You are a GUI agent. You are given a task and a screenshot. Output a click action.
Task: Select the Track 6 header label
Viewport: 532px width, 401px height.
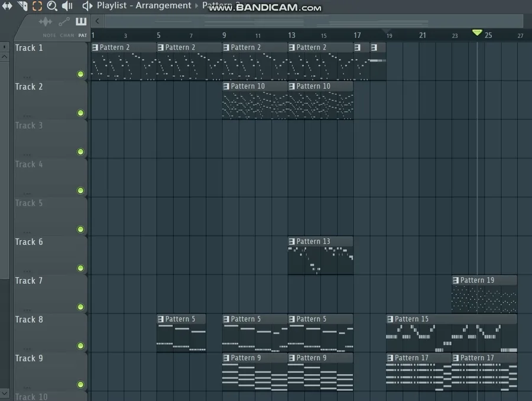29,242
